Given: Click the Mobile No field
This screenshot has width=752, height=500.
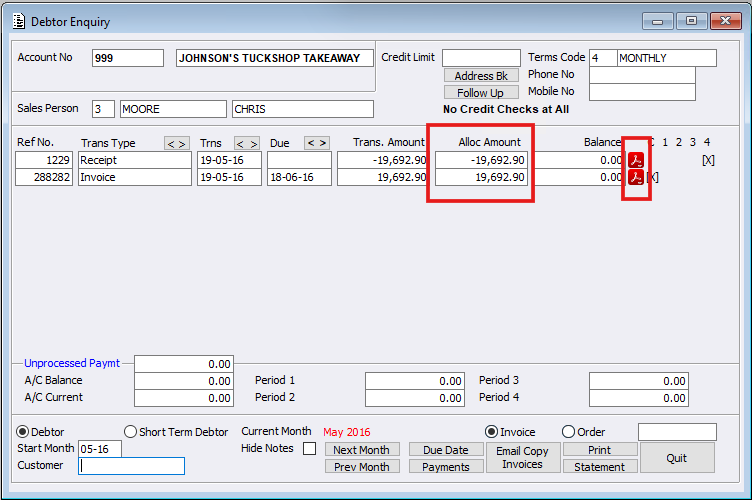Looking at the screenshot, I should [642, 92].
